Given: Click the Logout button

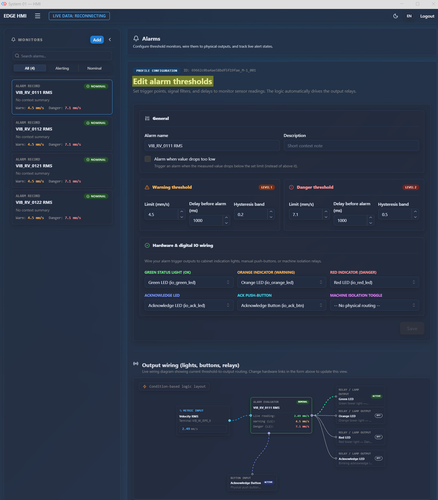Looking at the screenshot, I should (x=427, y=16).
